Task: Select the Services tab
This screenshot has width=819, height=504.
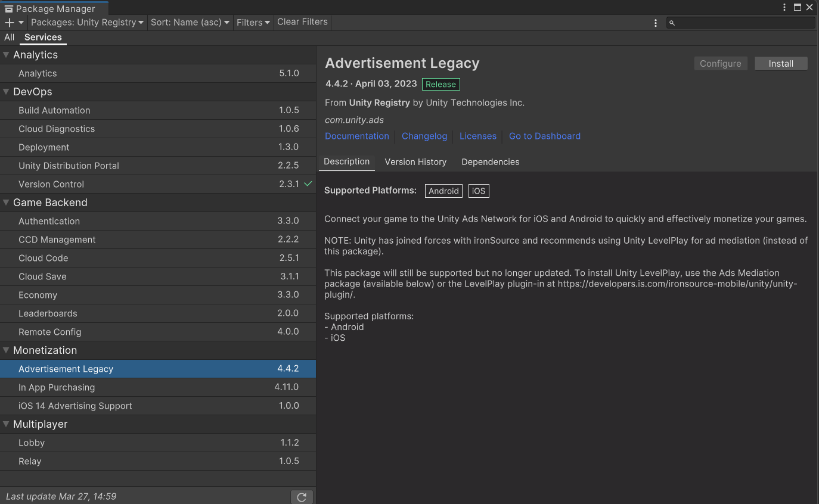Action: pyautogui.click(x=43, y=37)
